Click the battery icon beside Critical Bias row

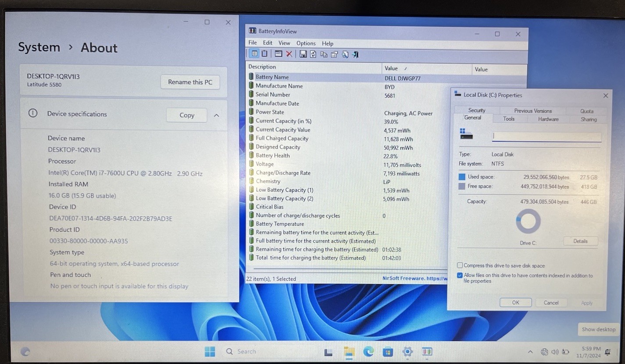point(251,206)
